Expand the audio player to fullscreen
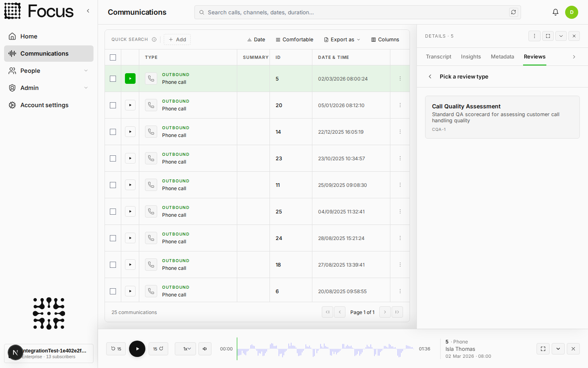Screen dimensions: 588x368 (543, 349)
